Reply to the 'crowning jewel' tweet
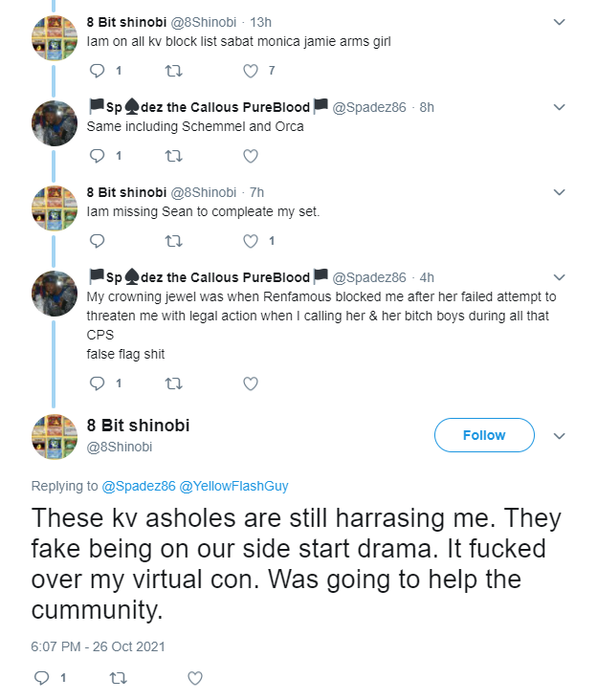The height and width of the screenshot is (700, 597). [x=97, y=383]
